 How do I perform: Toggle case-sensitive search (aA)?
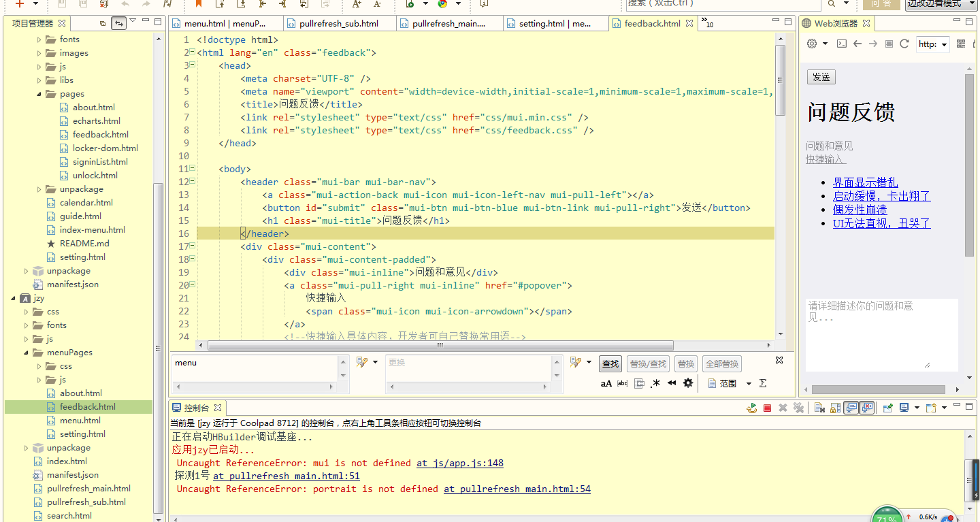point(606,383)
